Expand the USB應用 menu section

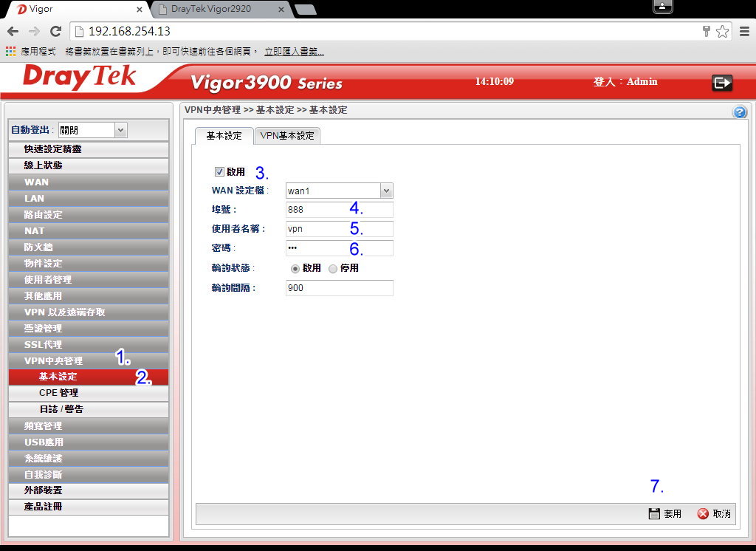[x=89, y=442]
